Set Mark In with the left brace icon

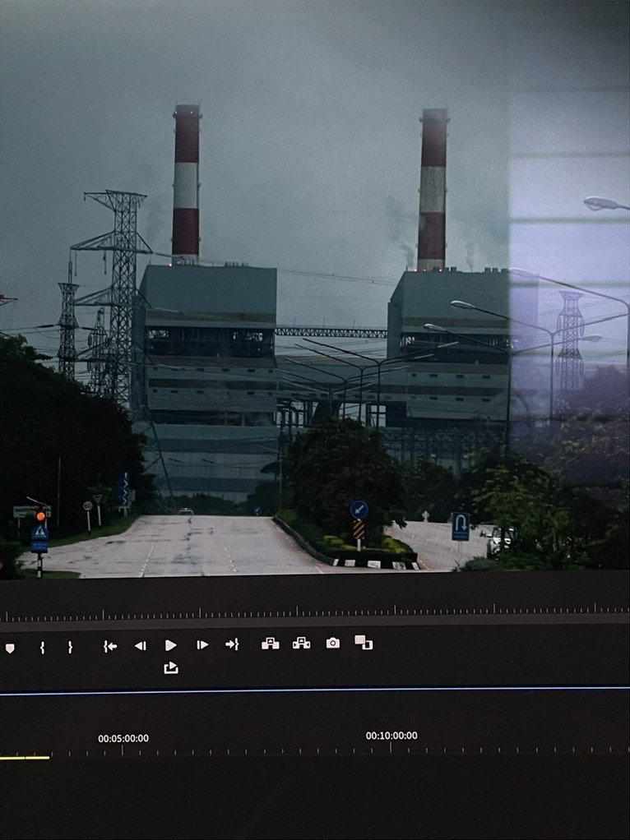pos(42,647)
